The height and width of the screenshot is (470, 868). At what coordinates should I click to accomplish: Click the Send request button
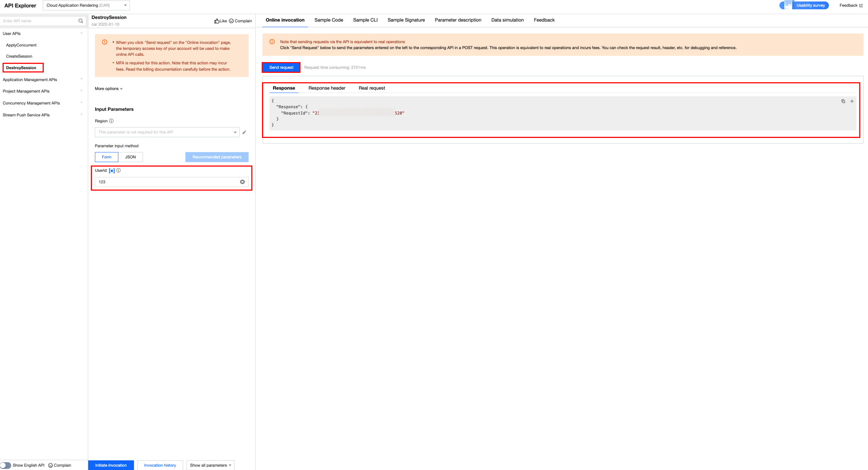tap(281, 67)
